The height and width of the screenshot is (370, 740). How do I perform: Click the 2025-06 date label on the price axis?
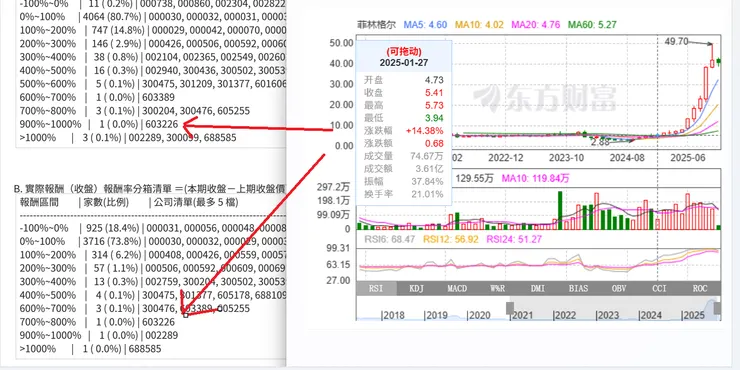pyautogui.click(x=689, y=157)
